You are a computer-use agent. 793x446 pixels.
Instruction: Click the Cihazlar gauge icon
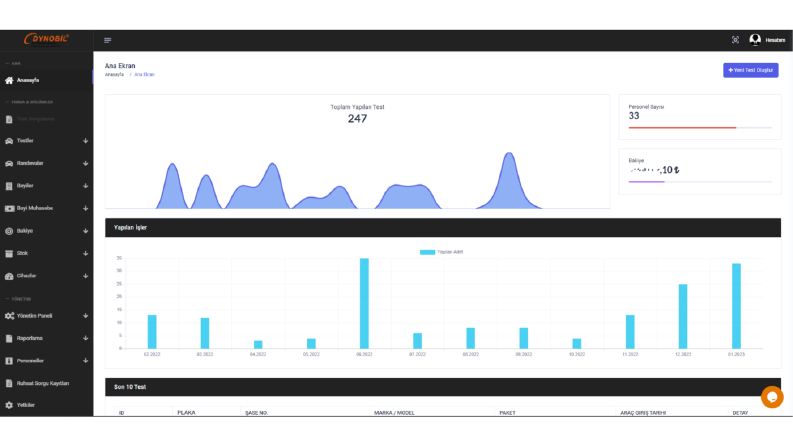point(9,276)
